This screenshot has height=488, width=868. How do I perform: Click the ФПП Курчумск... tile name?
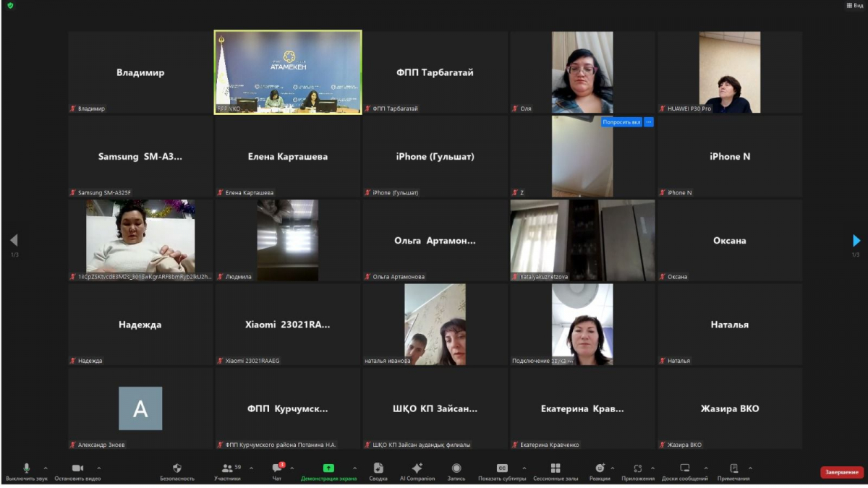point(288,408)
